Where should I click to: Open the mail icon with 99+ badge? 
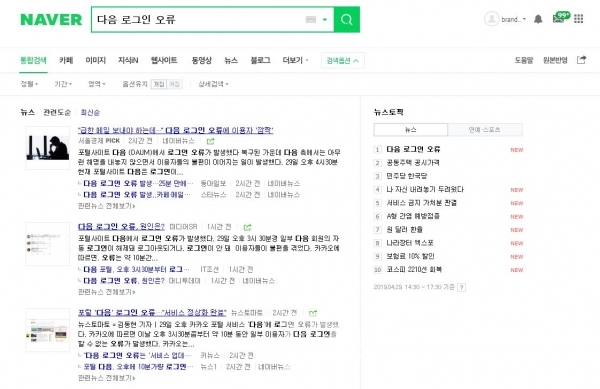pos(561,18)
